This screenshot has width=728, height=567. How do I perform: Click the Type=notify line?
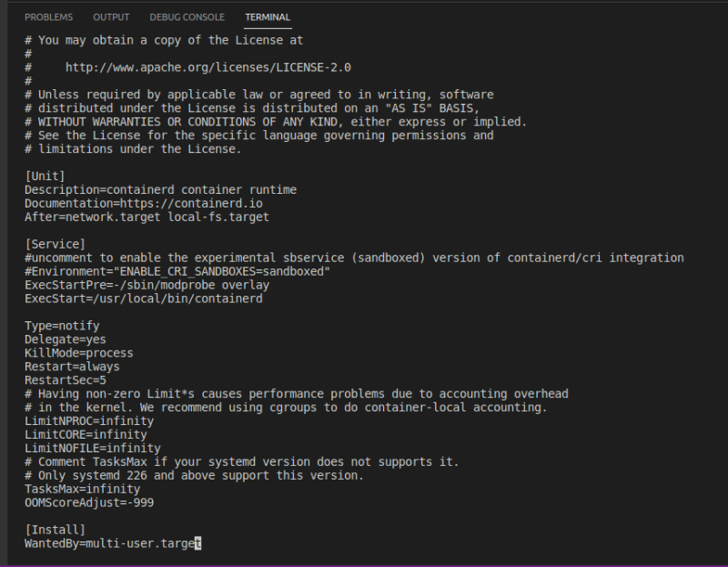62,326
